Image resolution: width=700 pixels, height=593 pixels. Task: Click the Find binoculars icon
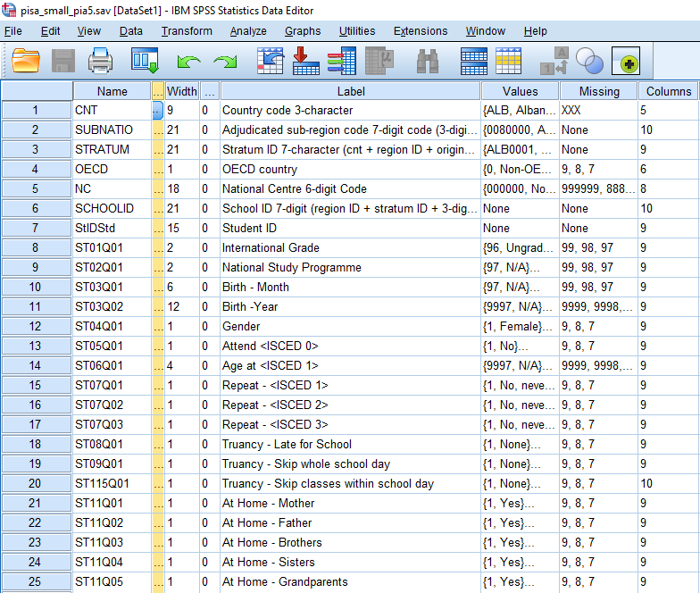coord(427,61)
